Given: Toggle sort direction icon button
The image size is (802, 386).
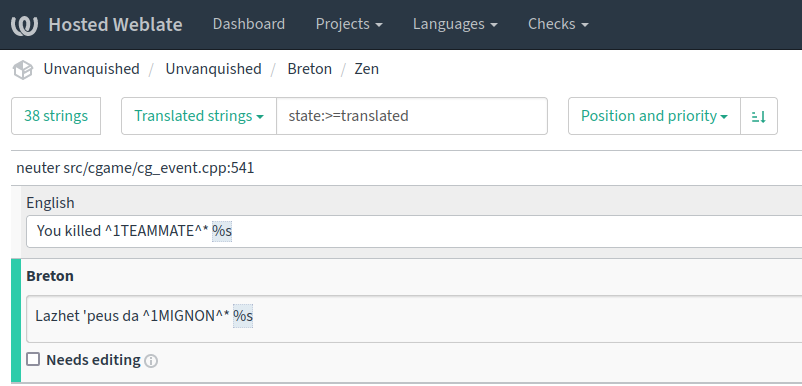Looking at the screenshot, I should point(759,116).
